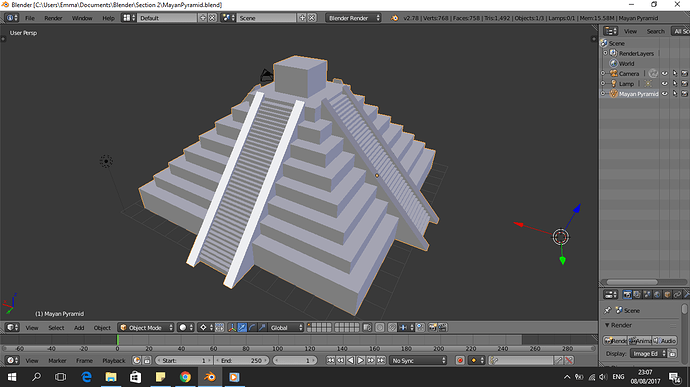Toggle Lamp selectability arrow icon
Screen dimensions: 690x387
click(675, 84)
